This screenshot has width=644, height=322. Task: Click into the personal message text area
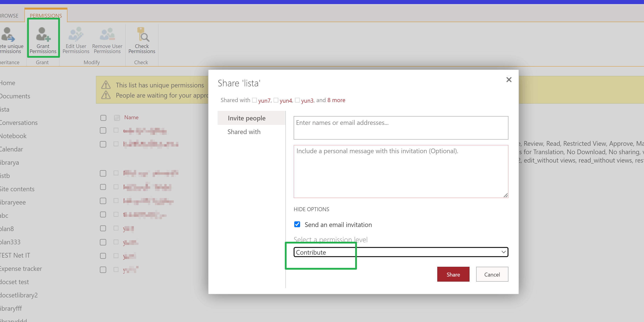coord(401,172)
